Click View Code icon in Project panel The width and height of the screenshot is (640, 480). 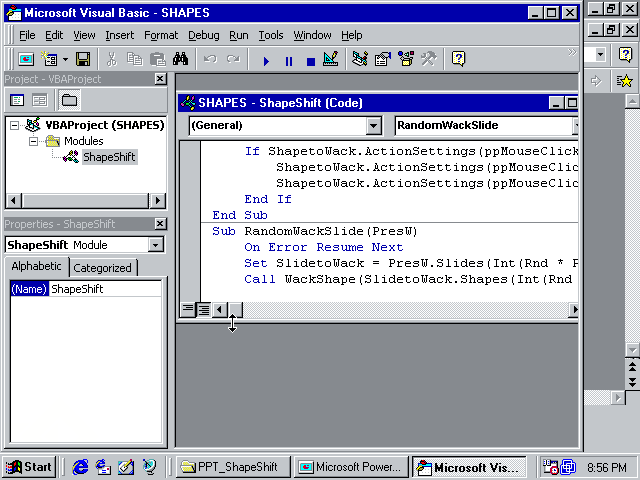17,100
